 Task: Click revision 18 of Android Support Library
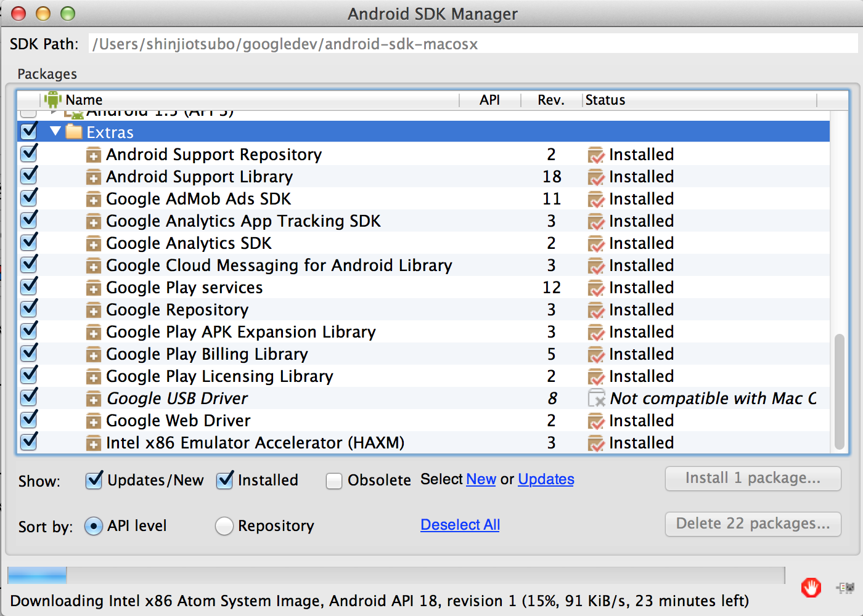pyautogui.click(x=552, y=177)
